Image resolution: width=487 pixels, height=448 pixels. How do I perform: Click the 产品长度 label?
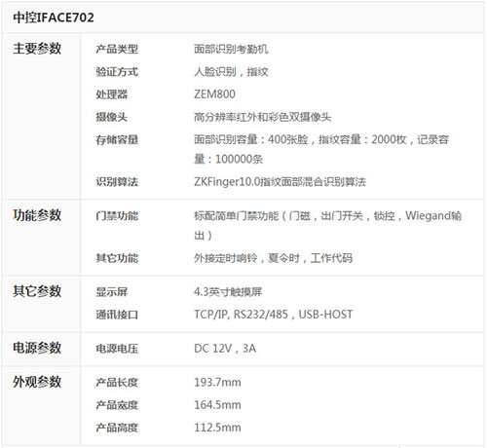pyautogui.click(x=117, y=383)
